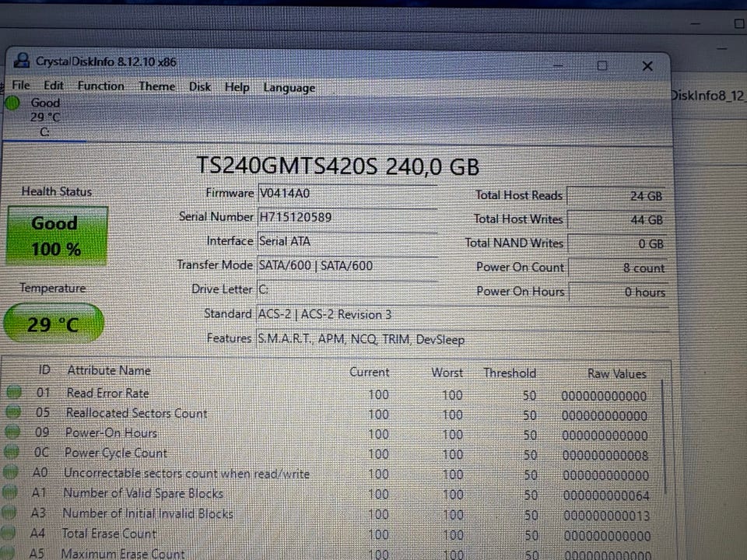Click the 29 °C temperature button

coord(54,324)
